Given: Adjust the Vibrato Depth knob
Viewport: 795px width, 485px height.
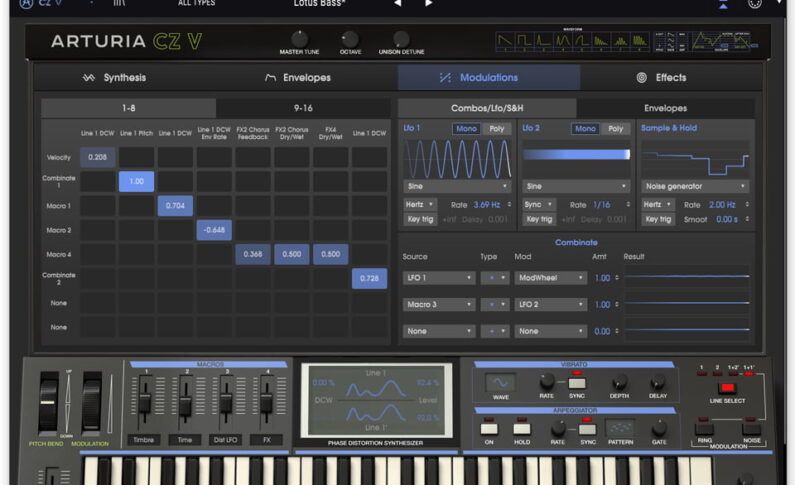Looking at the screenshot, I should click(619, 382).
